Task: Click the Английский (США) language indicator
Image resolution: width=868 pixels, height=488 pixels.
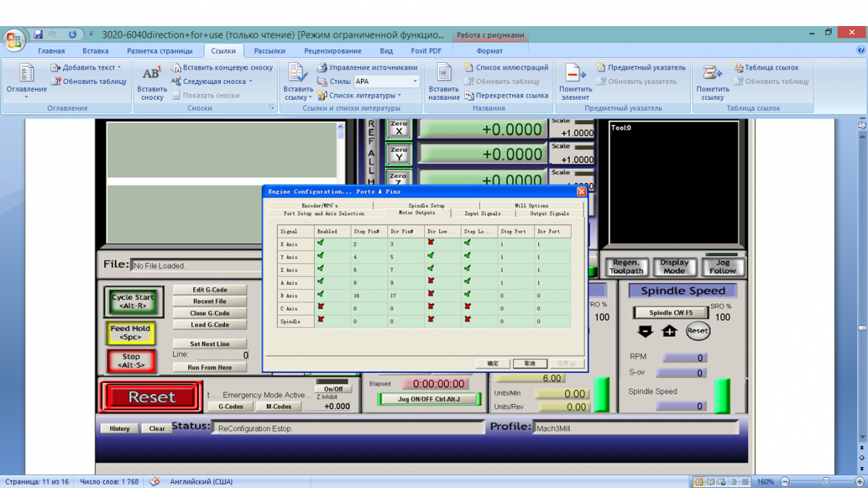Action: [x=201, y=481]
